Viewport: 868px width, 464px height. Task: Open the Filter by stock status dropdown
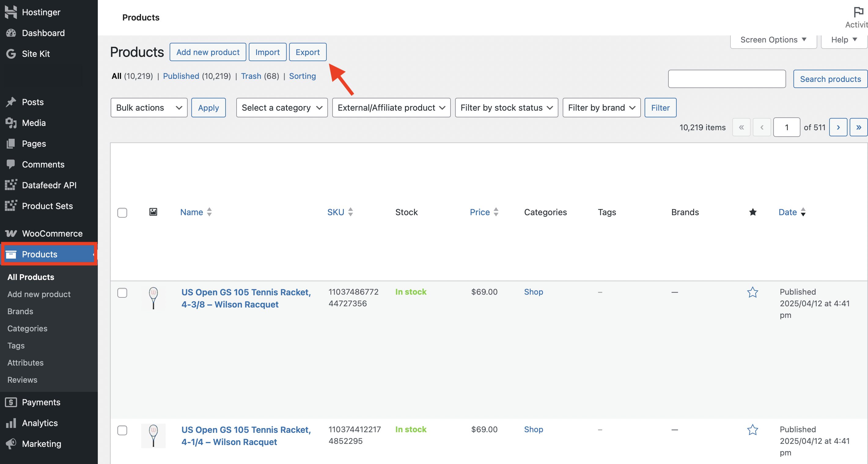point(506,108)
